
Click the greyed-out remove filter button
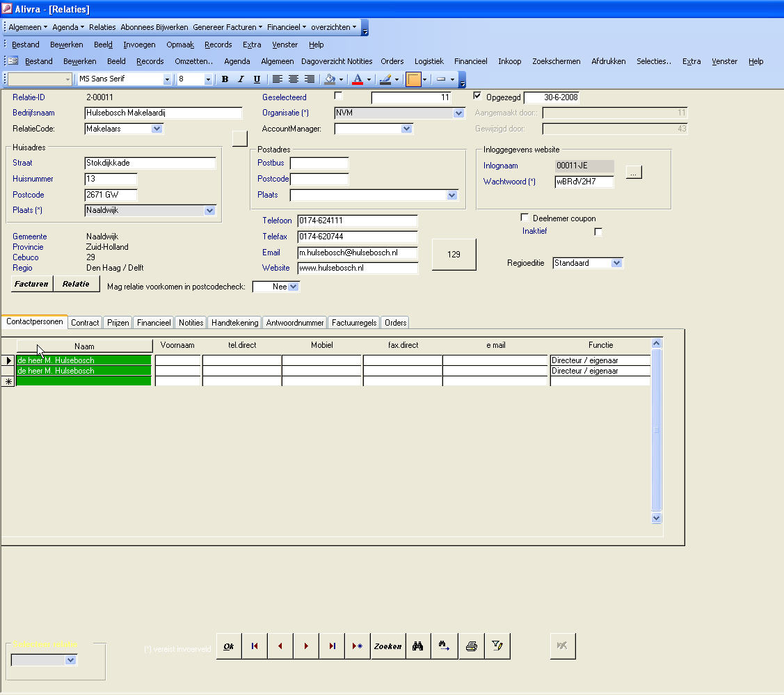point(563,646)
